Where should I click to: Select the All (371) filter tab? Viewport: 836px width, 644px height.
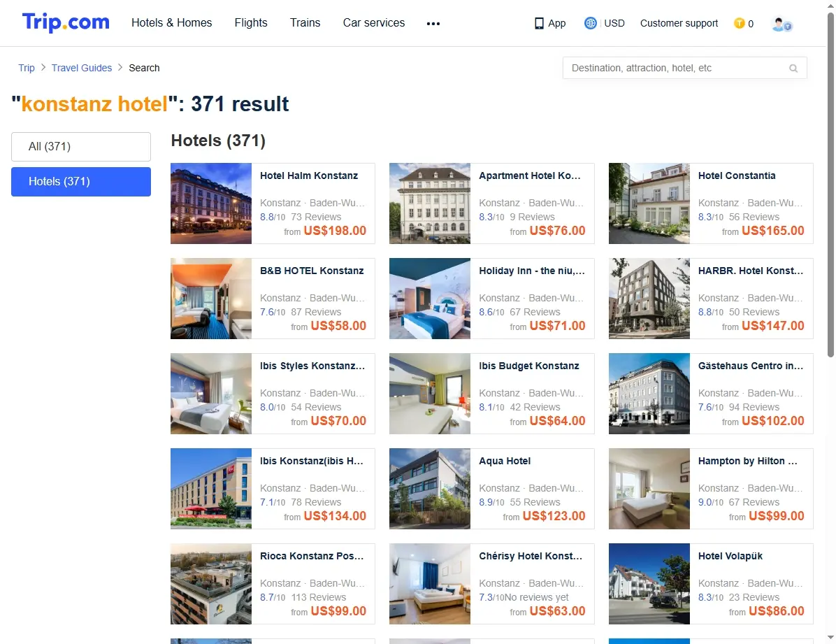click(81, 147)
